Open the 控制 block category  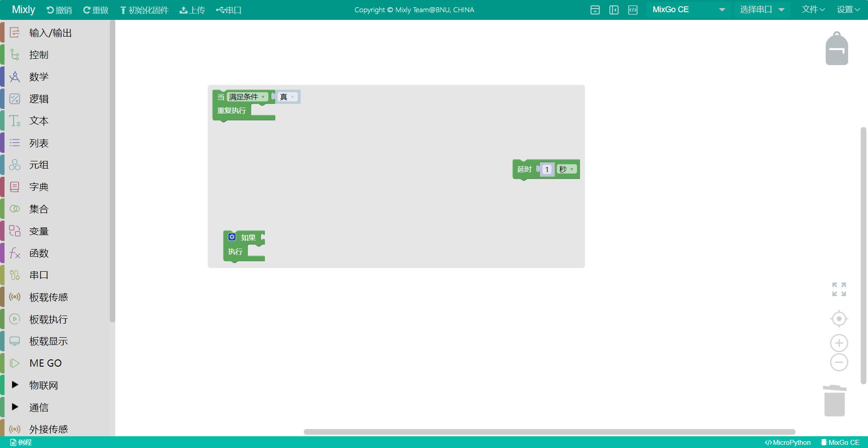click(x=38, y=55)
